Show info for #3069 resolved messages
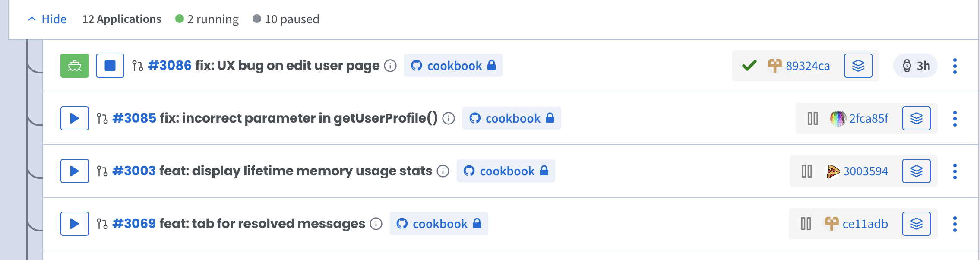Image resolution: width=980 pixels, height=260 pixels. coord(376,224)
